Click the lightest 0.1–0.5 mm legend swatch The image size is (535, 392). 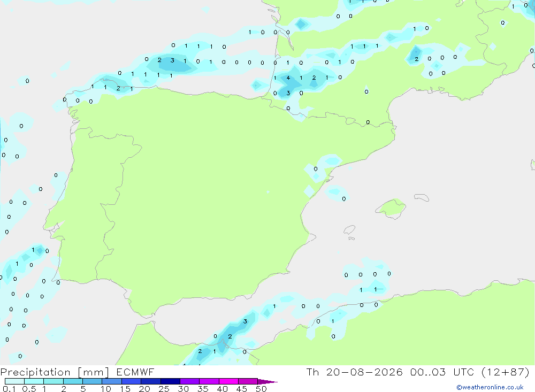14,381
